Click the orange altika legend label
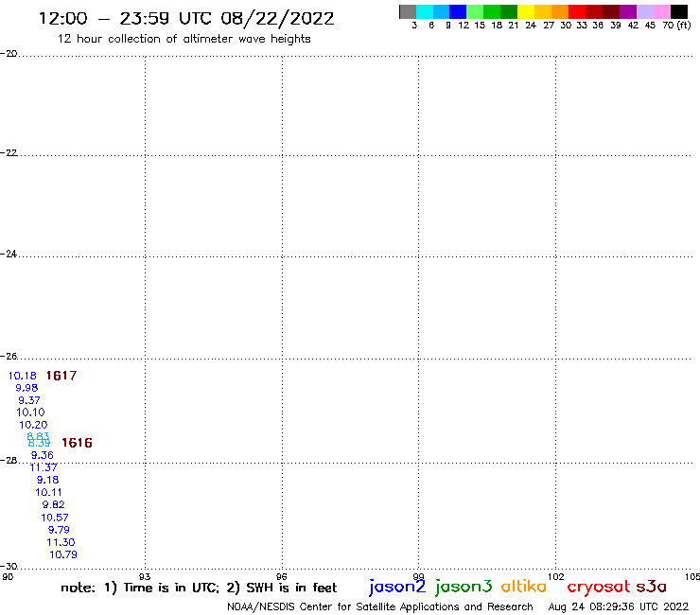The width and height of the screenshot is (700, 615). 524,587
